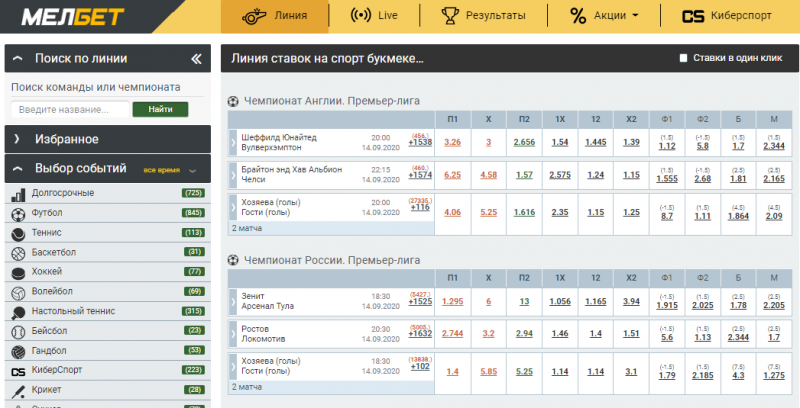
Task: Open +1632 markets for Ростов match
Action: point(420,334)
